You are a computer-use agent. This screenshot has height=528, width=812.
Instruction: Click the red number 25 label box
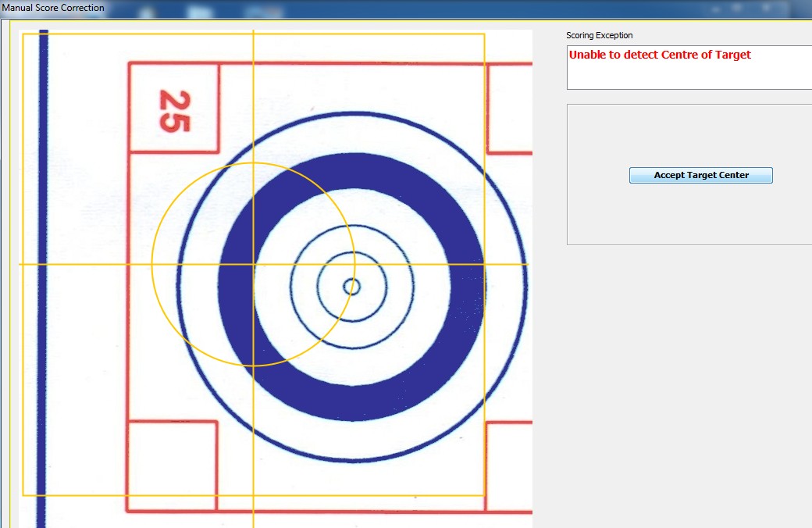(174, 109)
